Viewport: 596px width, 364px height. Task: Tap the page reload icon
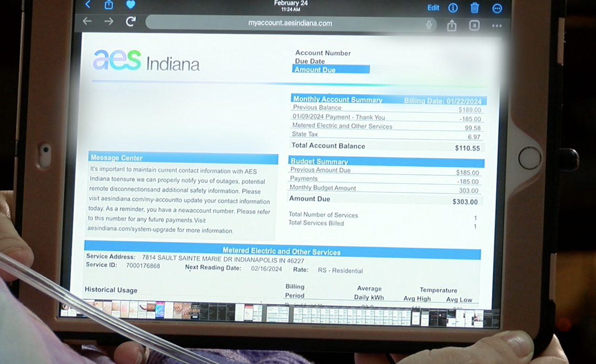pos(130,21)
